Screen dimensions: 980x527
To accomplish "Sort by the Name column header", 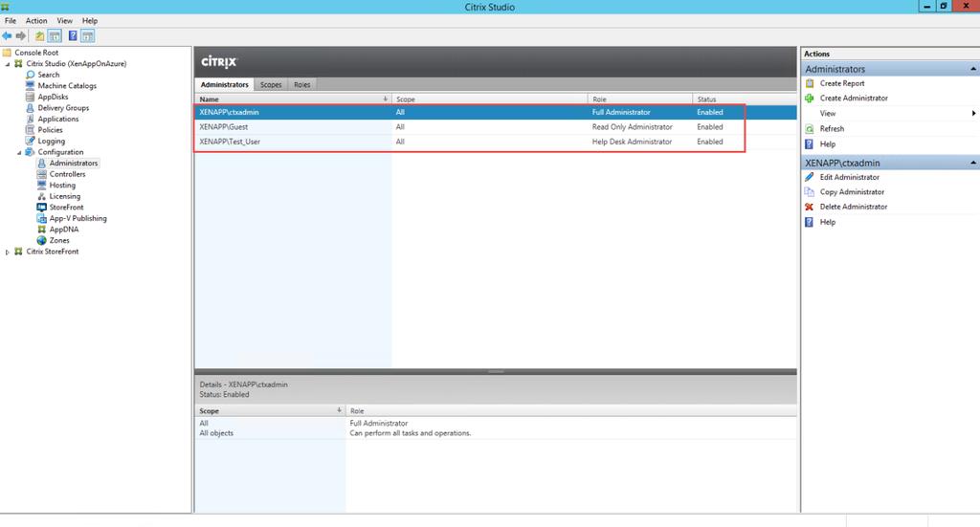I will (x=293, y=99).
